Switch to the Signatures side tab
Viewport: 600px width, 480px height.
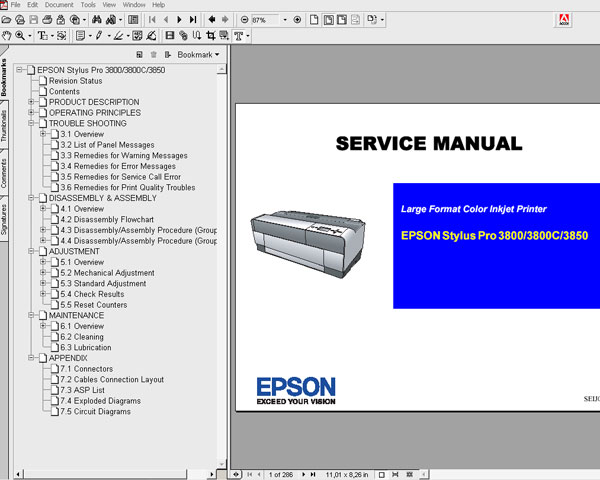click(4, 220)
